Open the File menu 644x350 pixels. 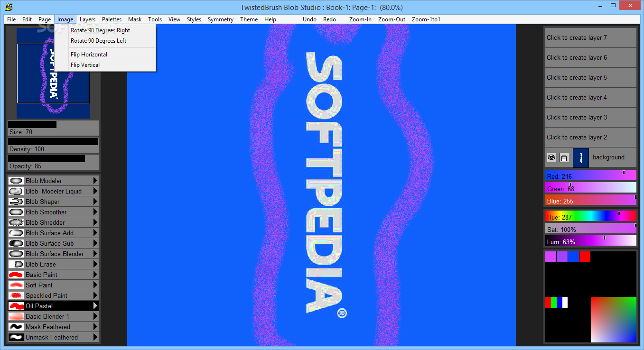11,19
